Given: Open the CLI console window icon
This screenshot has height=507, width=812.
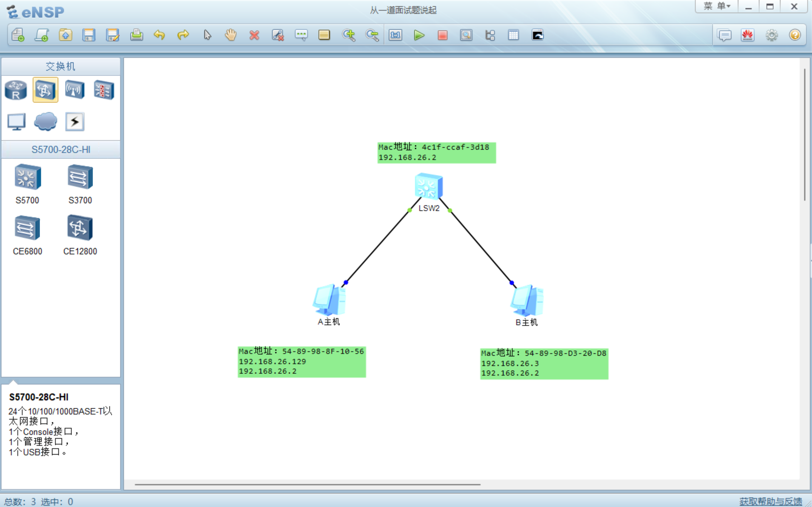Looking at the screenshot, I should coord(538,35).
